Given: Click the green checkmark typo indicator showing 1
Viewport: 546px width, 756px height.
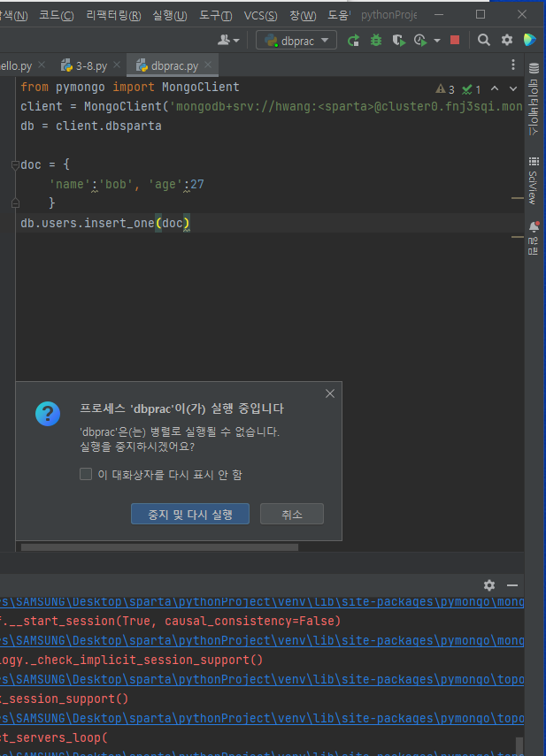Looking at the screenshot, I should 472,89.
